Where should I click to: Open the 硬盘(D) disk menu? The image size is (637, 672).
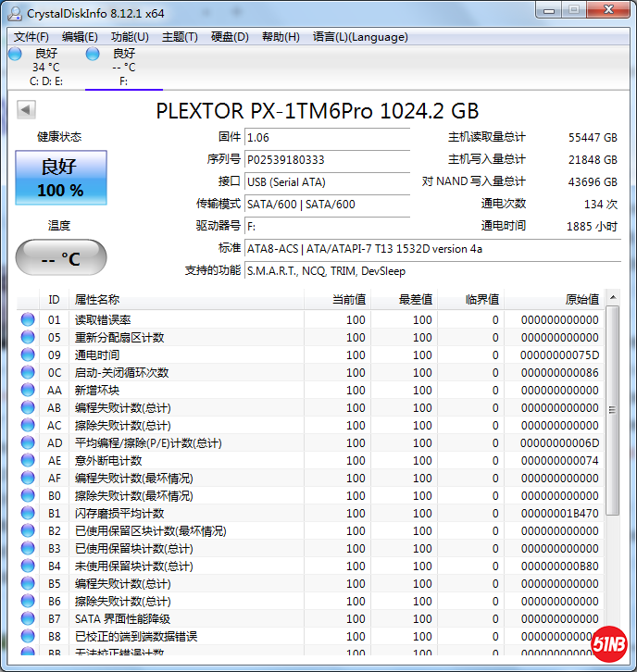click(x=230, y=37)
